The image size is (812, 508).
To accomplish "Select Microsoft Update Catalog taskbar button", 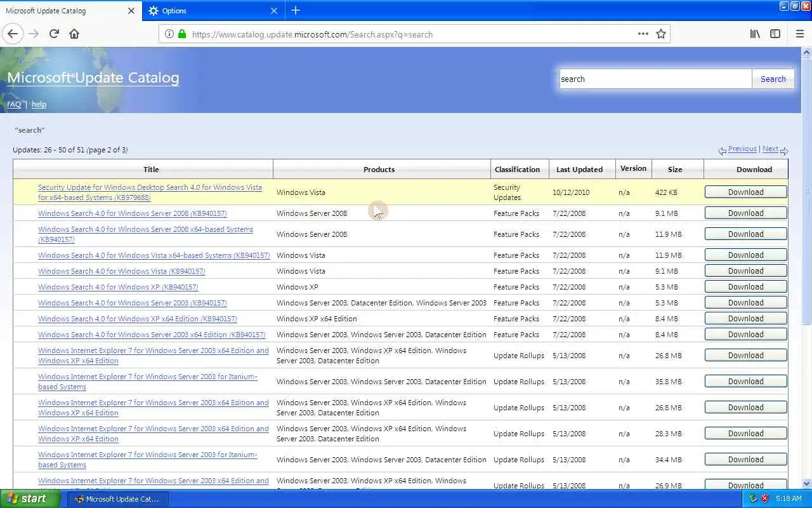I will [117, 499].
